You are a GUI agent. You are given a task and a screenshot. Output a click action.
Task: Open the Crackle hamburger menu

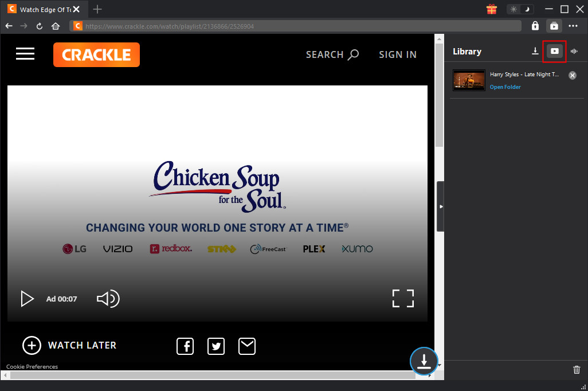point(25,54)
